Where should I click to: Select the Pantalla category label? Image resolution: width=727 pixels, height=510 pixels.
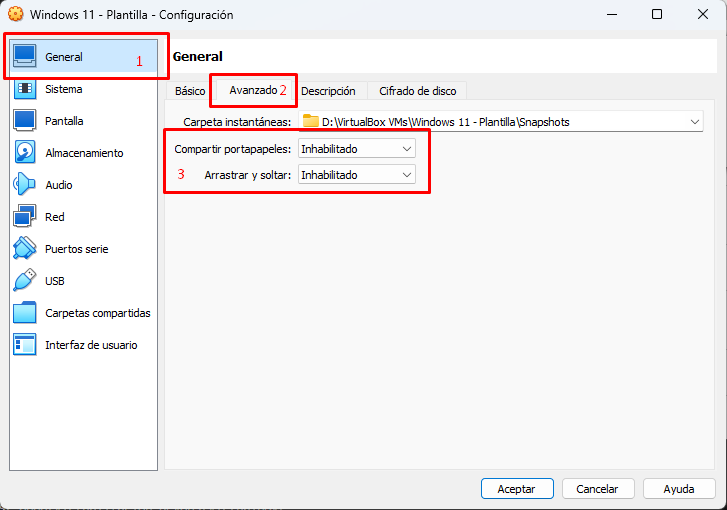64,121
